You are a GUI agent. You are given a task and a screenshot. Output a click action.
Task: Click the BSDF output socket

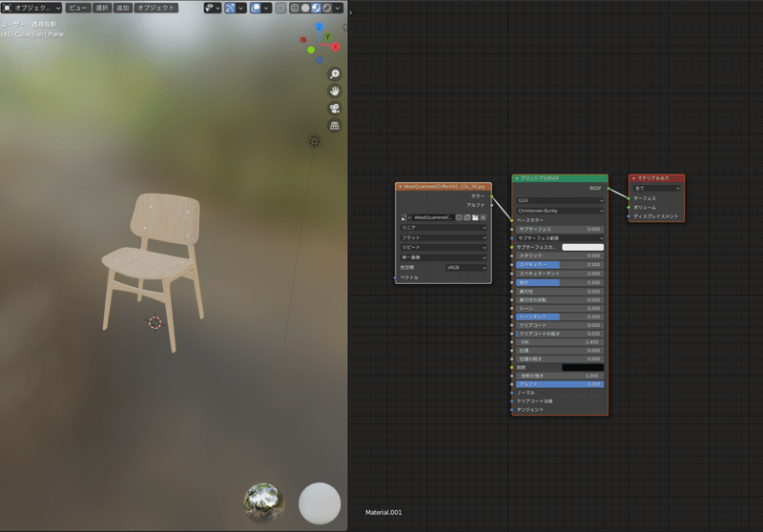click(608, 188)
